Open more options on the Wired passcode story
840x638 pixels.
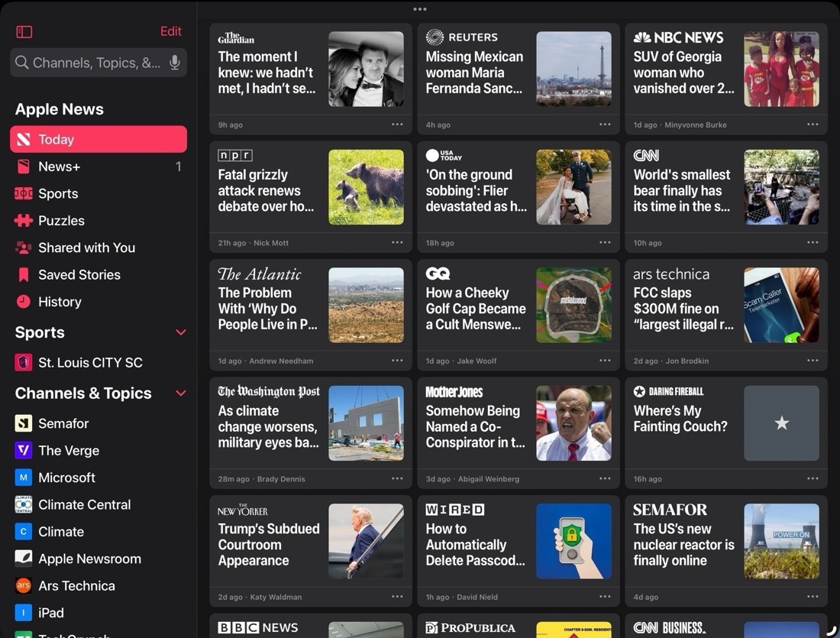coord(605,596)
